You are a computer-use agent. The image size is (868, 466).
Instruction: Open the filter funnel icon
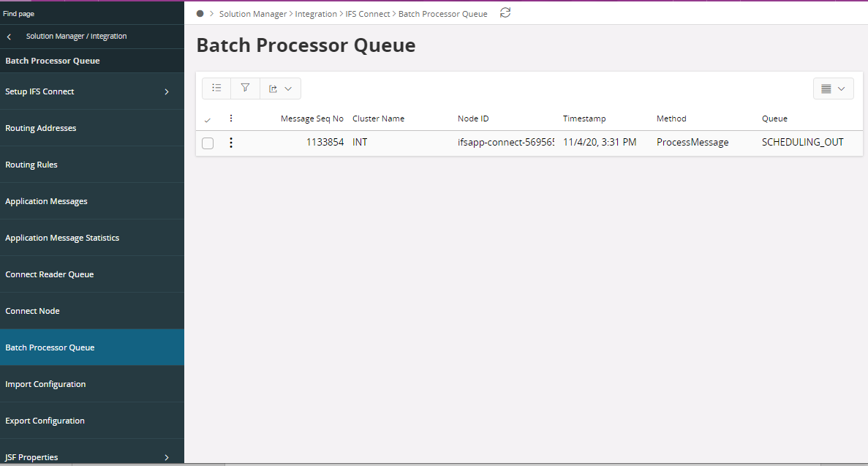tap(245, 89)
